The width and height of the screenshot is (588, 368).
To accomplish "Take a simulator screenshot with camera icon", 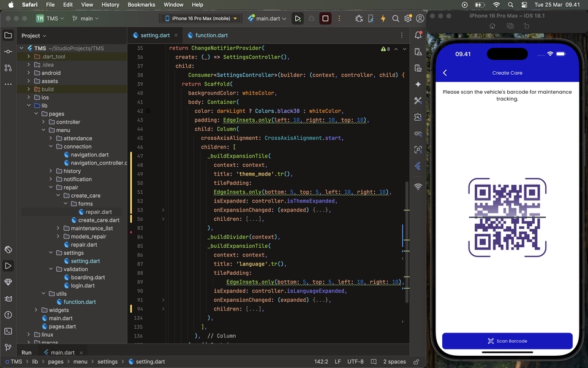I will tap(510, 26).
